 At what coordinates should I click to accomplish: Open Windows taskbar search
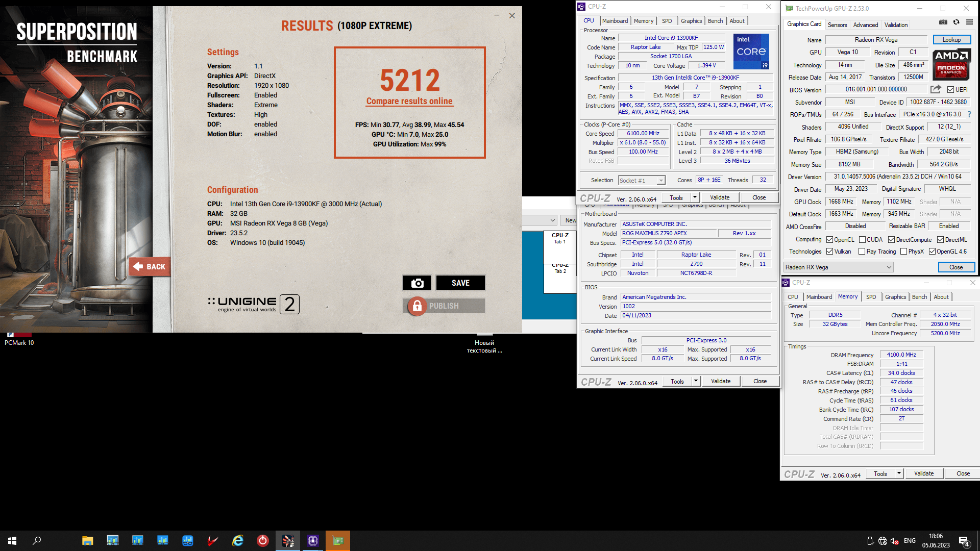tap(37, 541)
